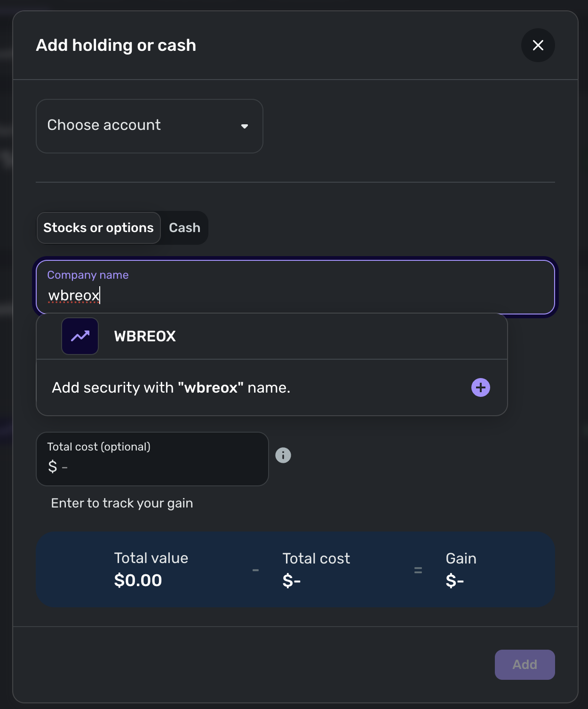This screenshot has height=709, width=588.
Task: Switch to the Cash tab
Action: coord(184,228)
